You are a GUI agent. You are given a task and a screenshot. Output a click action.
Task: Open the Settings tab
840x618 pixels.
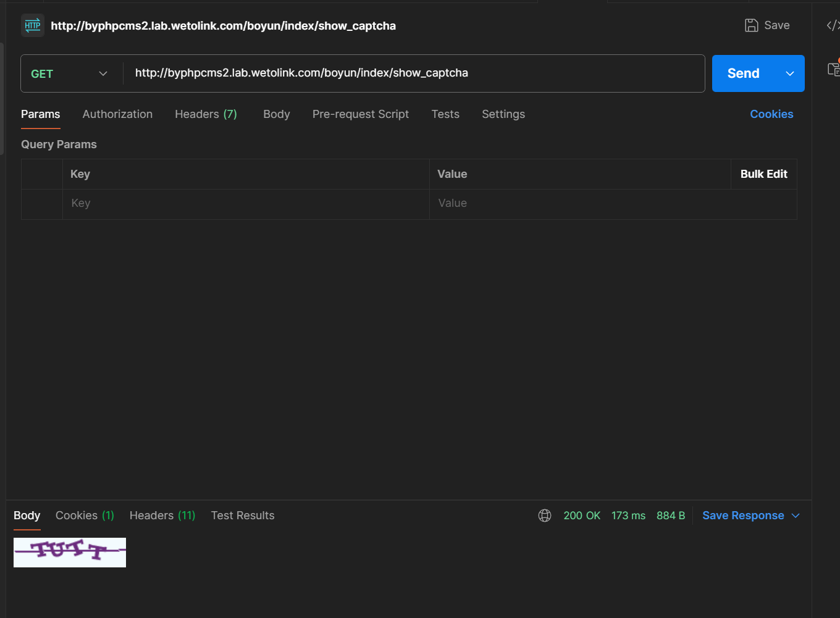[x=503, y=114]
